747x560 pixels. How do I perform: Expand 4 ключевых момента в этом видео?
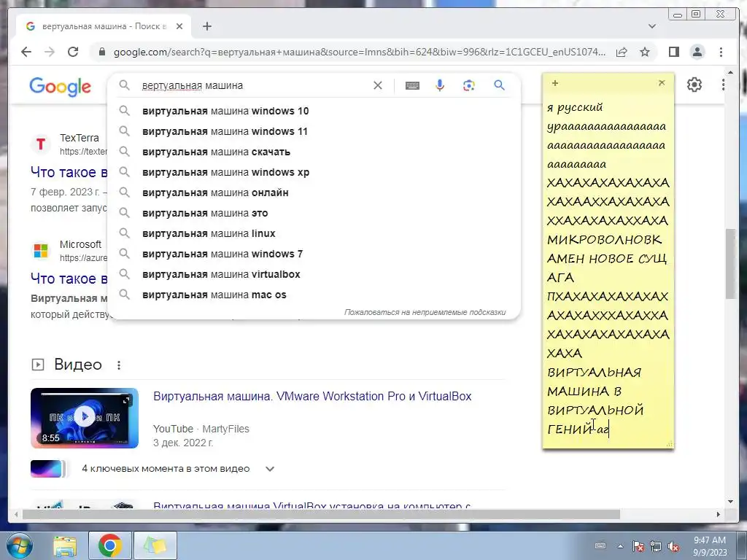[270, 469]
